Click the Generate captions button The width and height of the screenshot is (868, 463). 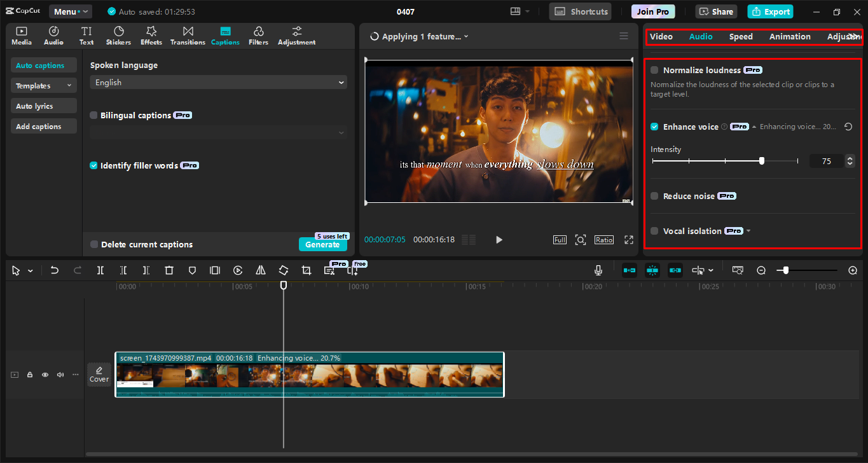[323, 244]
